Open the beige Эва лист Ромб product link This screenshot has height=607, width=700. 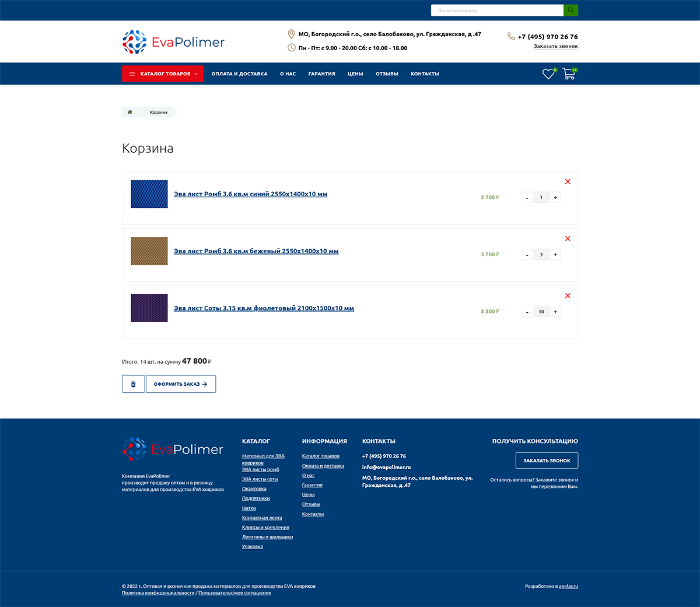[256, 252]
